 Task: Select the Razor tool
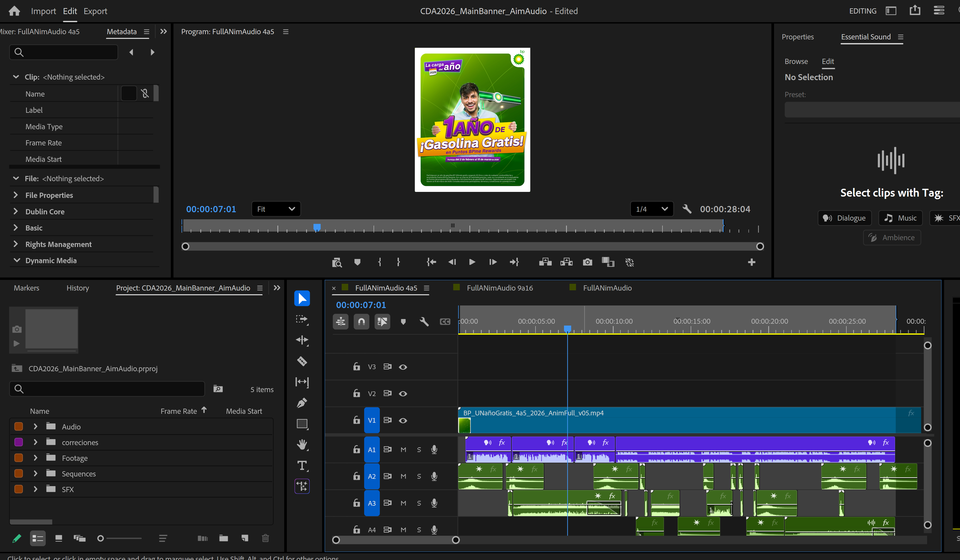(302, 361)
